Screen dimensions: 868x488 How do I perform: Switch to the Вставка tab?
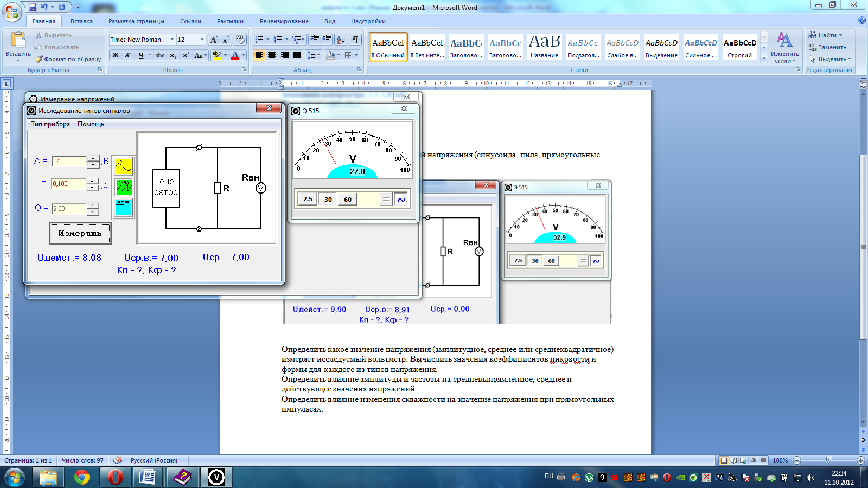pos(81,21)
